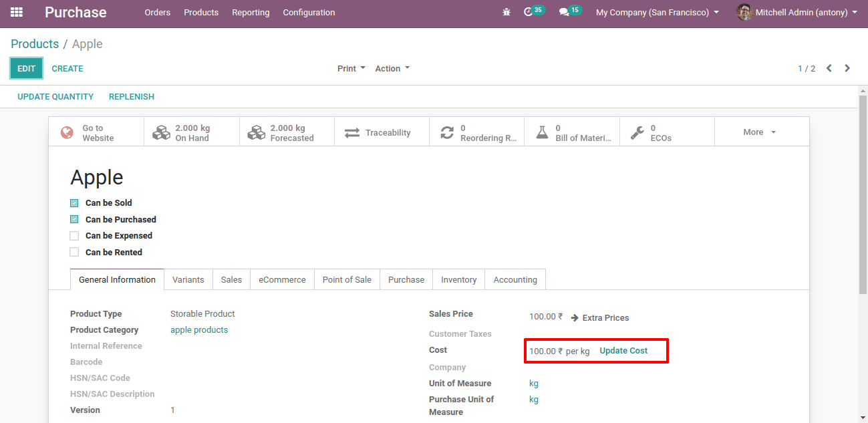Switch to Sales tab
This screenshot has width=868, height=423.
(x=231, y=279)
